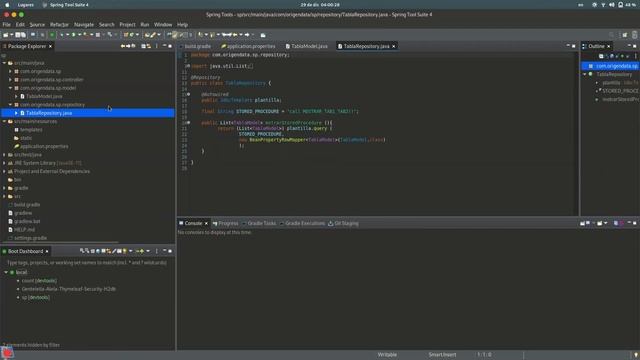Switch to application.properties editor tab
Screen dimensions: 640x360
[x=248, y=47]
